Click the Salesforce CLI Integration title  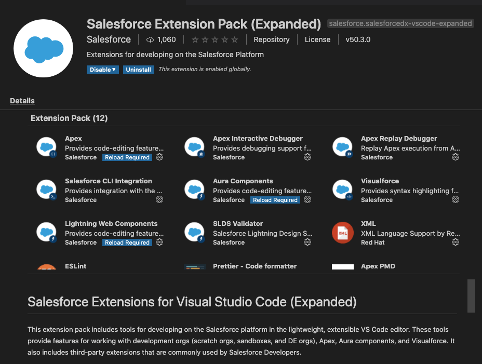108,181
